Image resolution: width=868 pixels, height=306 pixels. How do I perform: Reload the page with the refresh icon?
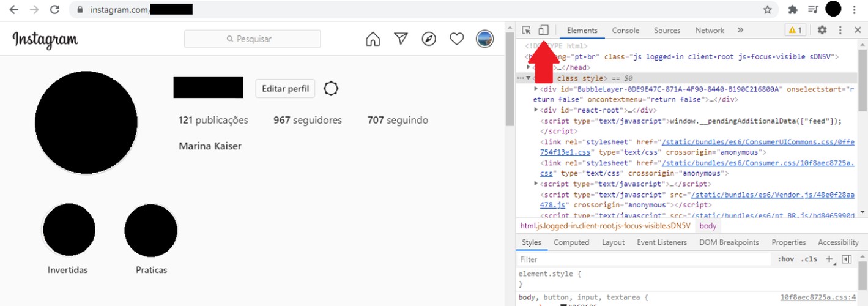click(54, 10)
